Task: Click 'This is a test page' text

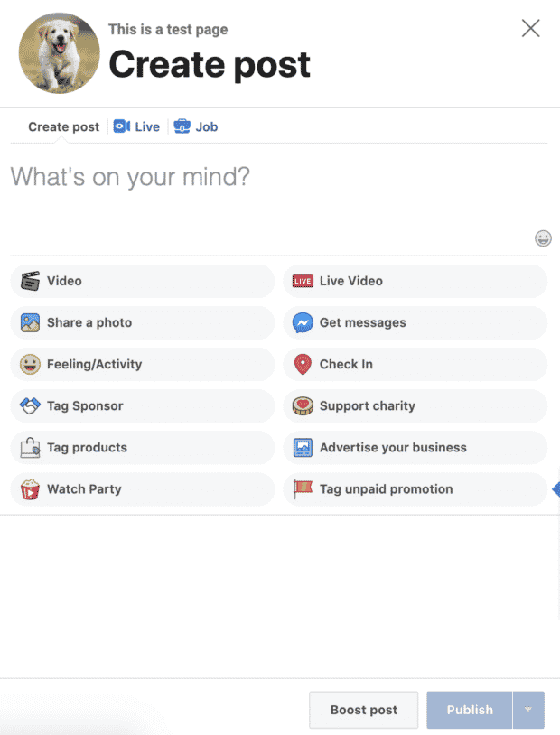Action: tap(168, 29)
